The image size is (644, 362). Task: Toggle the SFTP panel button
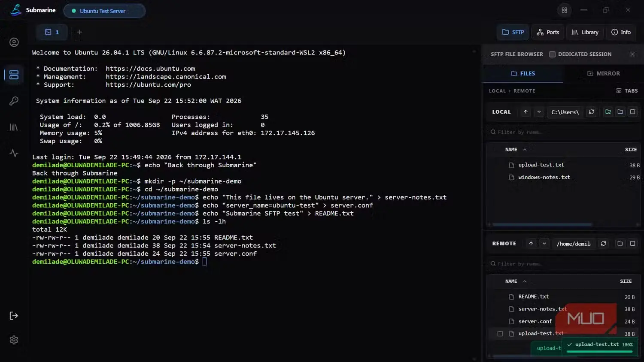(513, 32)
